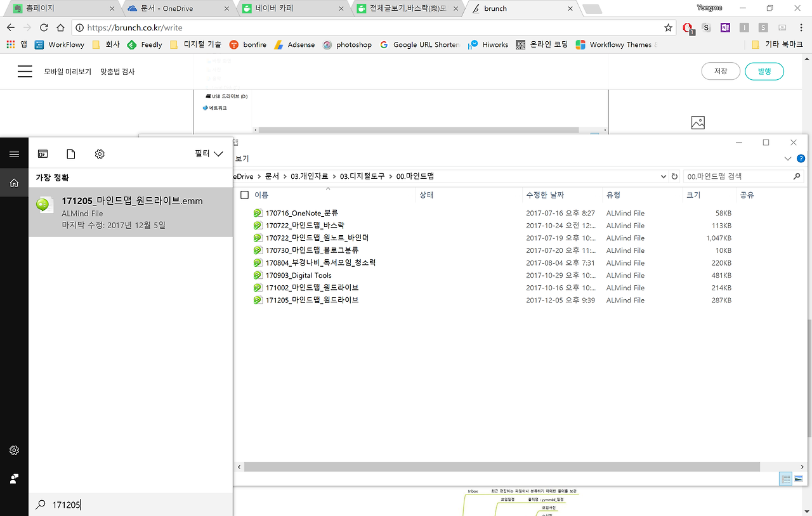
Task: Select 네트워크 in the background Explorer tree
Action: coord(214,108)
